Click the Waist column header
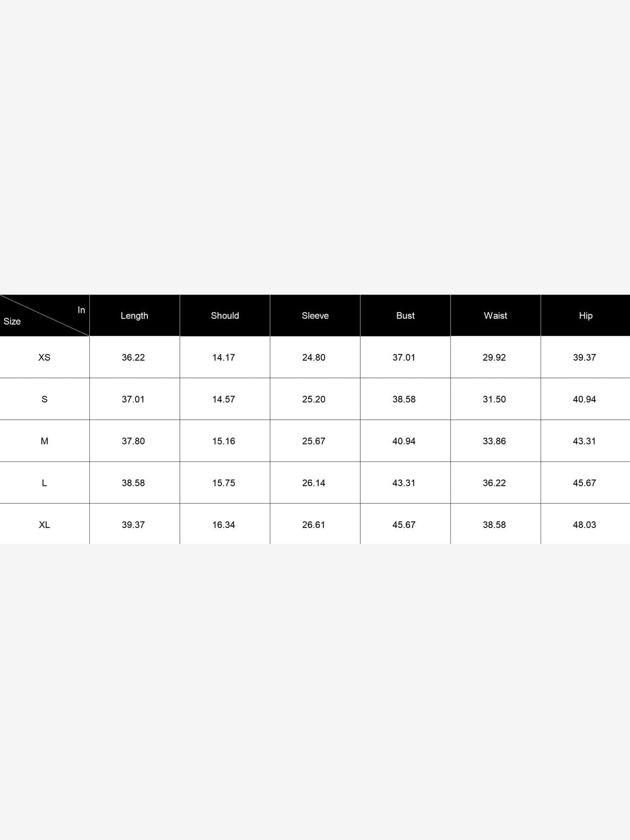630x840 pixels. [495, 316]
